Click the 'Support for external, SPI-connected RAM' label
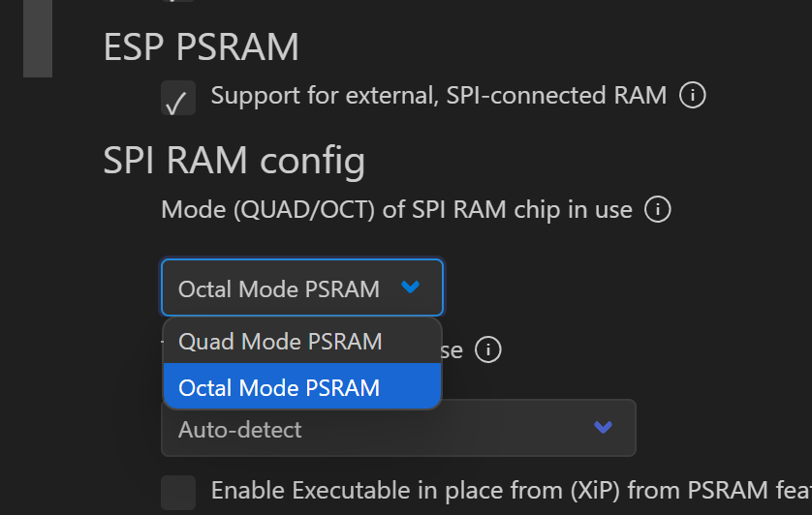This screenshot has height=515, width=812. 438,95
